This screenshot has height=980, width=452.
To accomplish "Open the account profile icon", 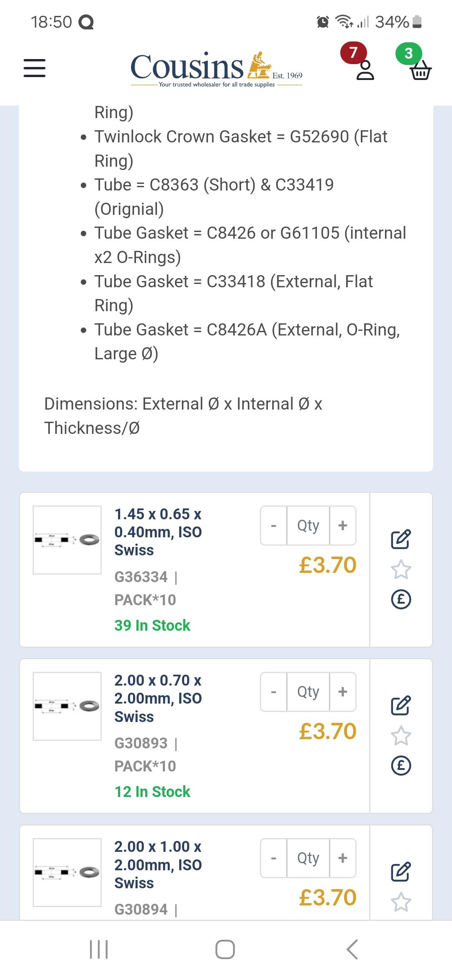I will 365,70.
